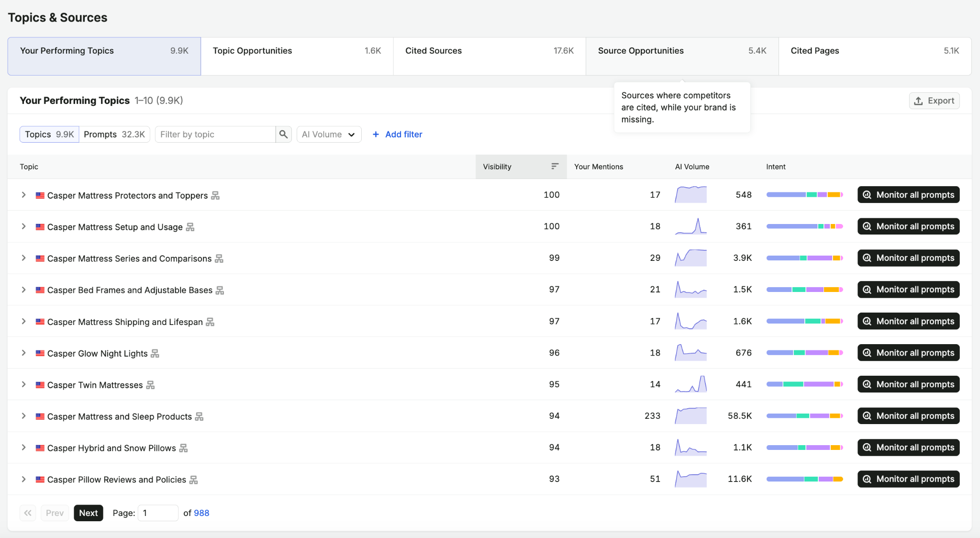Click hierarchy icon next to Casper Pillow Reviews and Policies
Screen dimensions: 980x538
coord(193,480)
